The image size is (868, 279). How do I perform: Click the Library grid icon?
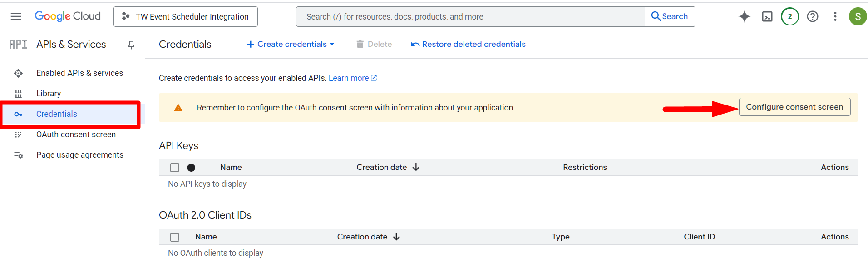[x=18, y=94]
